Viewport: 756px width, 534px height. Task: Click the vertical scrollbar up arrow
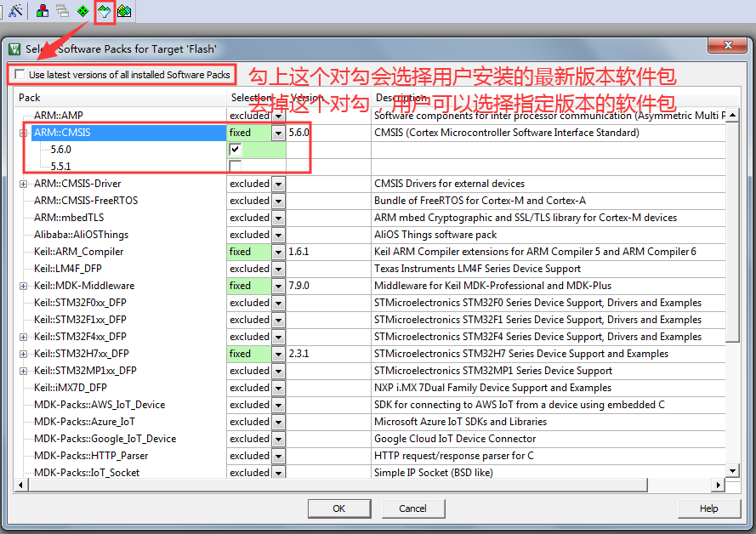click(732, 115)
